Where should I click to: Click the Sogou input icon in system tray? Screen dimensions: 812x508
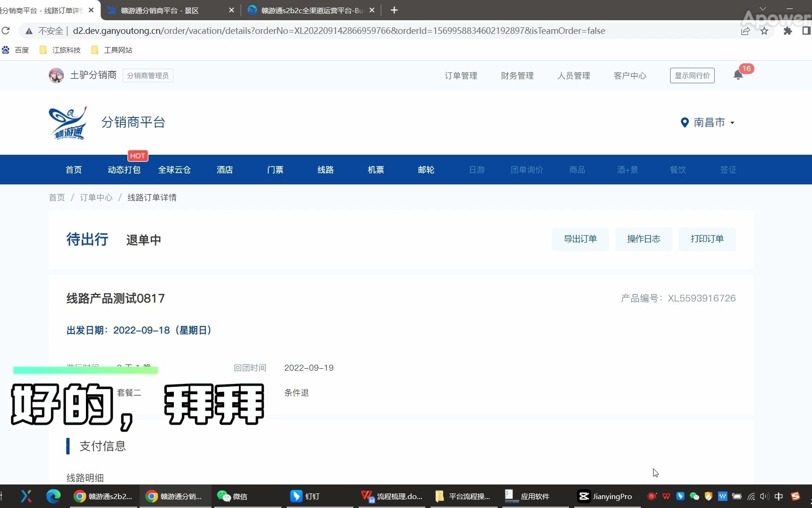pos(795,496)
